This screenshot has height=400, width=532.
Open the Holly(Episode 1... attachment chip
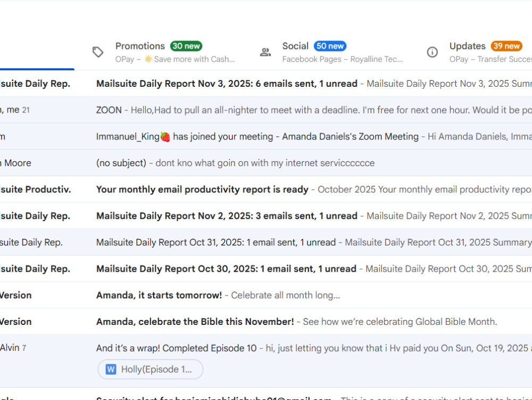coord(151,370)
